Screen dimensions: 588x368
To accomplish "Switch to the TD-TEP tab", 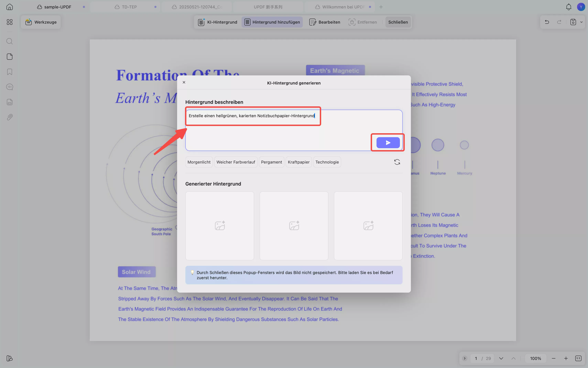I will (x=129, y=7).
